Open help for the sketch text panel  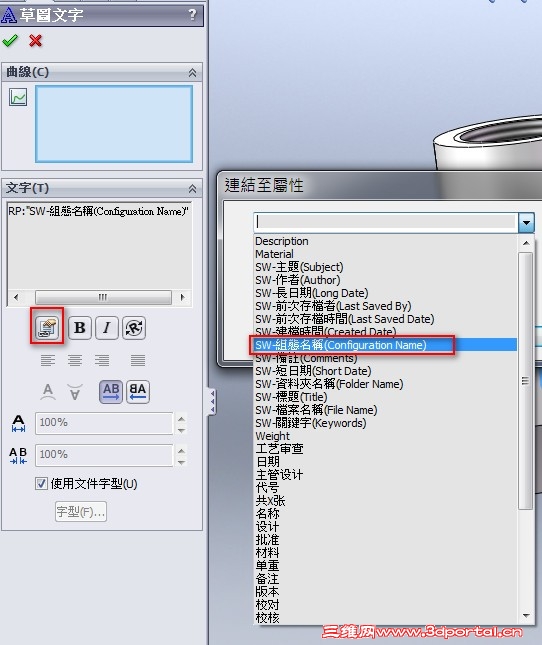192,15
